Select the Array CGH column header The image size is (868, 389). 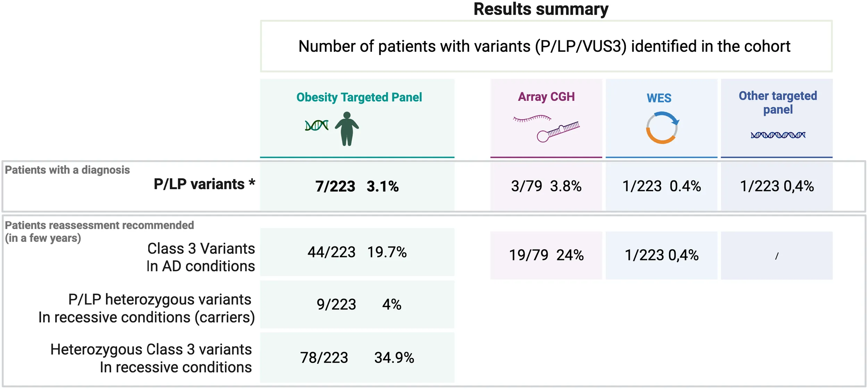546,97
